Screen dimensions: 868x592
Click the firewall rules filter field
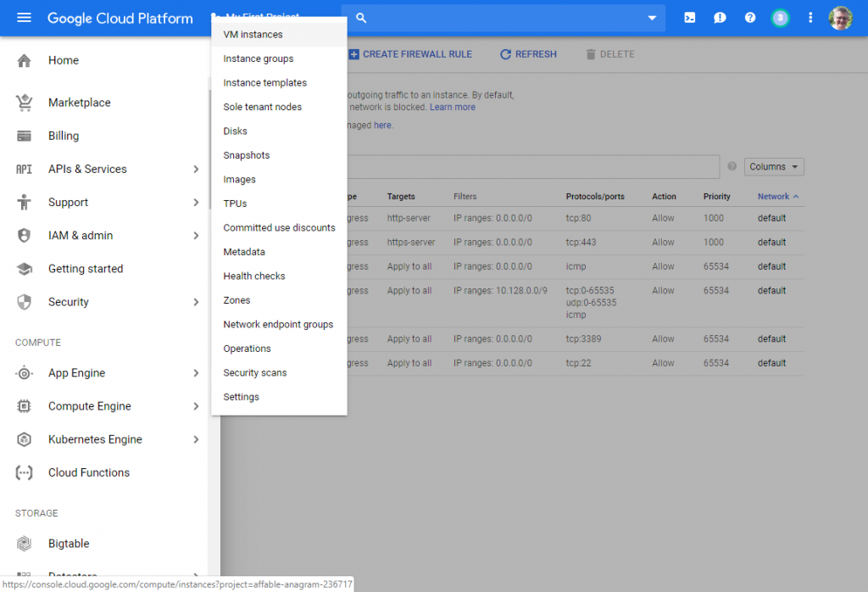[533, 167]
